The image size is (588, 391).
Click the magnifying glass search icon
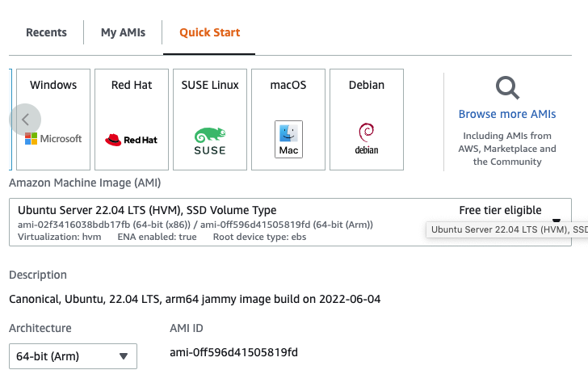pos(507,88)
